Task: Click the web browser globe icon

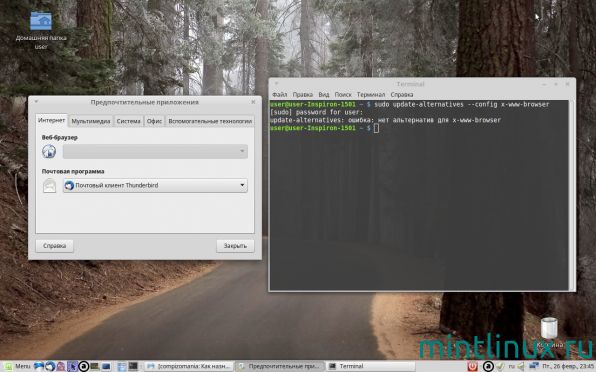Action: tap(49, 151)
